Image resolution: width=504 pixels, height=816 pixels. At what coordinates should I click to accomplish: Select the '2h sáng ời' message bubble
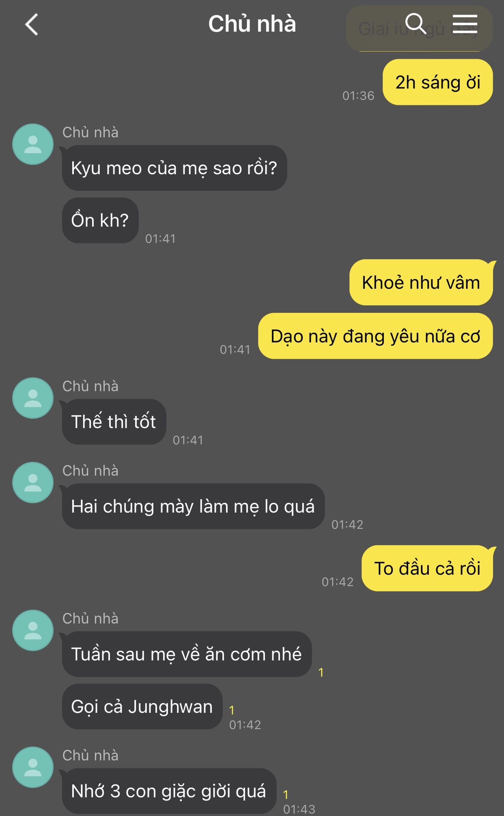pyautogui.click(x=438, y=82)
